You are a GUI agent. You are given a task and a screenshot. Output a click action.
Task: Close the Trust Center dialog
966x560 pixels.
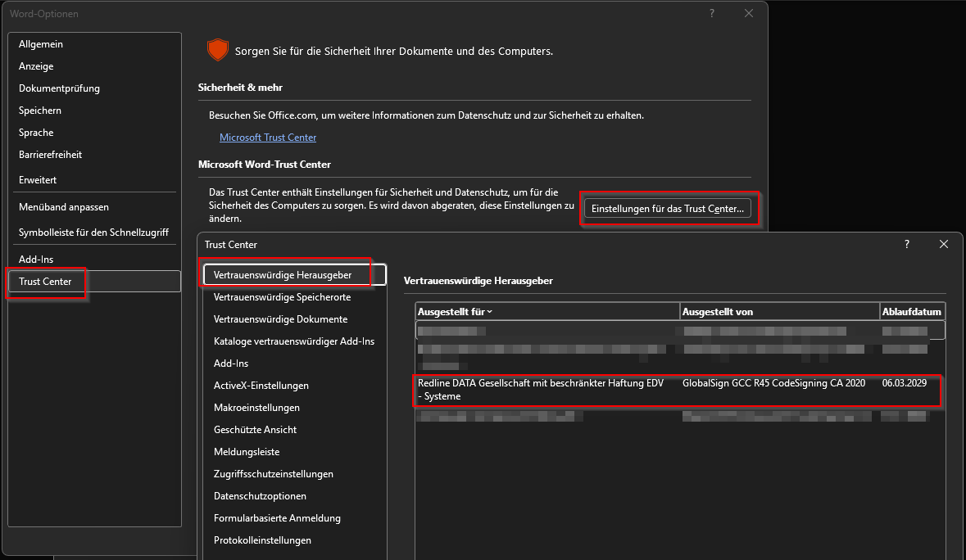pyautogui.click(x=944, y=244)
